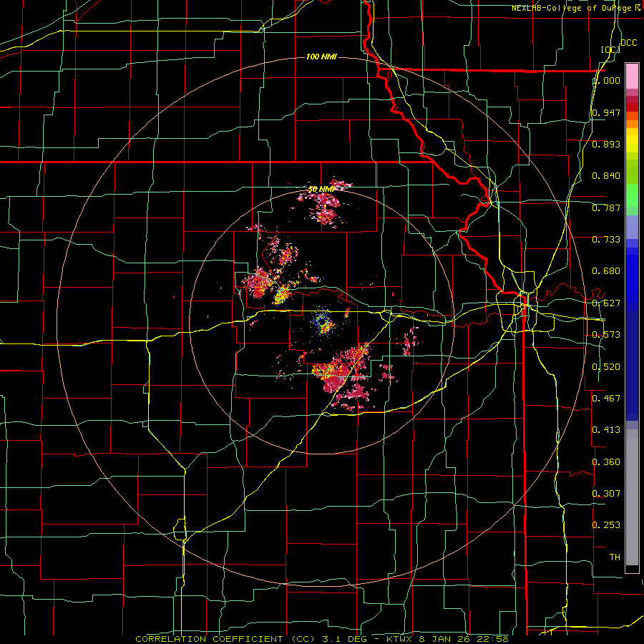Click the 0.627 legend value
The image size is (644, 644).
(606, 303)
